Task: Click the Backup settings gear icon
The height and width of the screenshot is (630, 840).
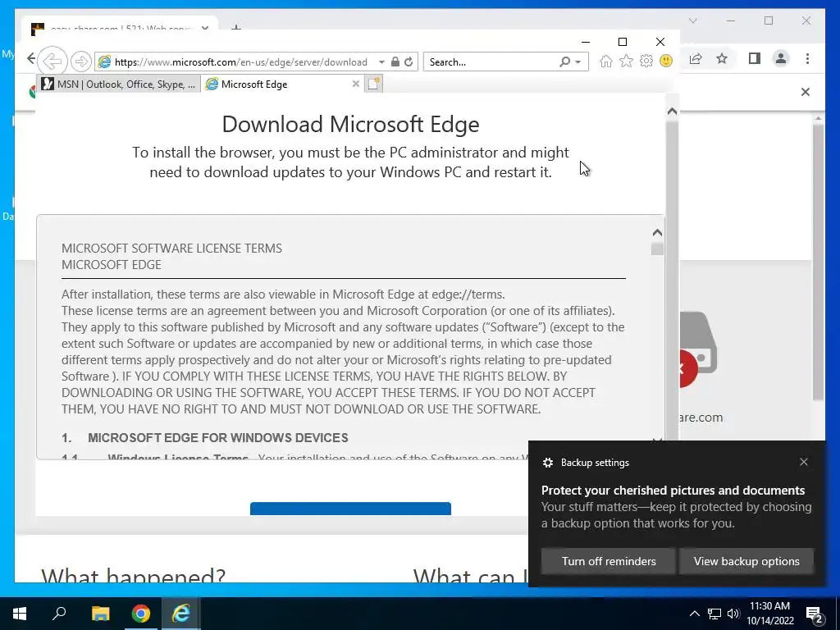Action: (547, 463)
